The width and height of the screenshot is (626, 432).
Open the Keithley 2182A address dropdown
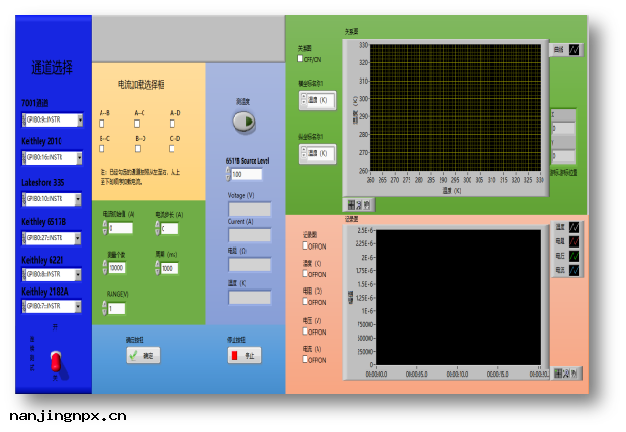[x=79, y=307]
